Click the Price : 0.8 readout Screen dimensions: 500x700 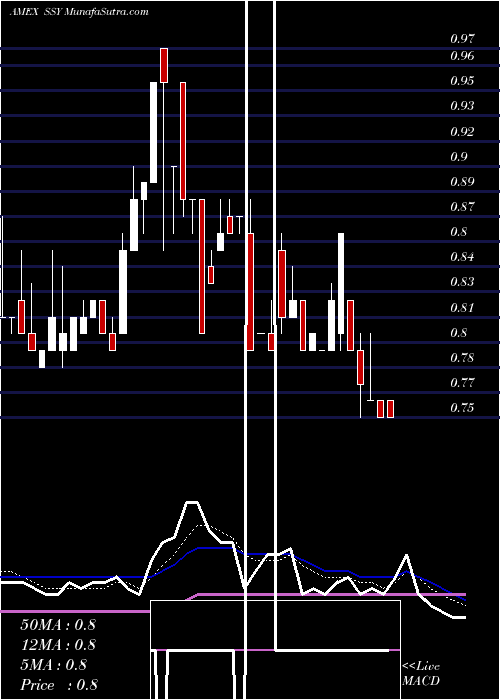click(x=59, y=685)
